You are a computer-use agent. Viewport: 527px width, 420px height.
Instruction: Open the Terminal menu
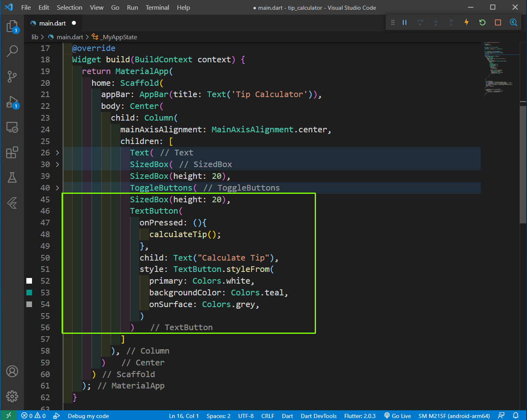click(x=157, y=7)
